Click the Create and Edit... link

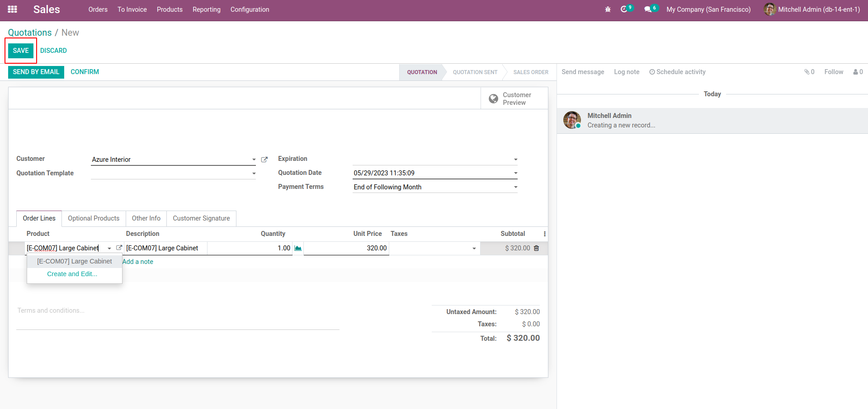[72, 274]
